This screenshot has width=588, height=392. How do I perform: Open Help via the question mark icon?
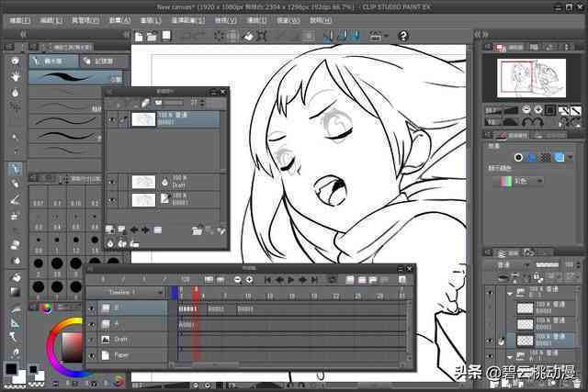point(403,37)
